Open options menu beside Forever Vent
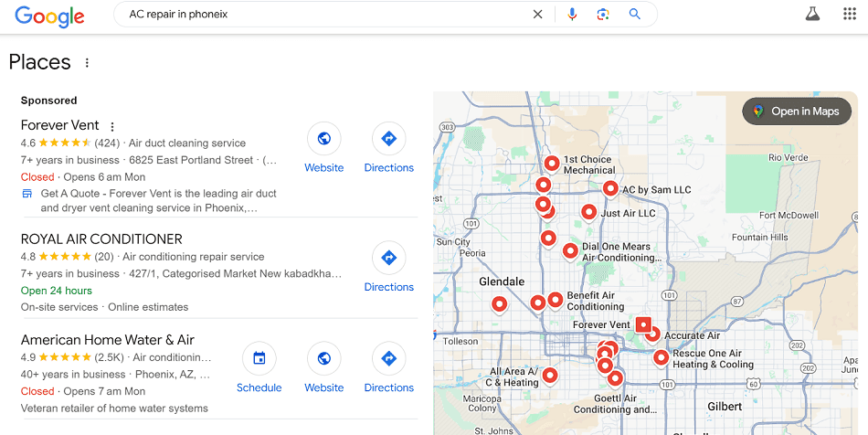 112,126
